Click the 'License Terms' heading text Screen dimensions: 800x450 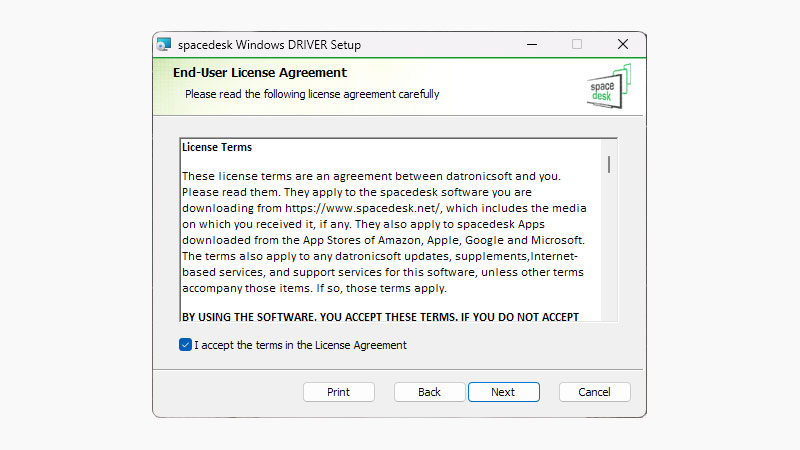coord(217,147)
